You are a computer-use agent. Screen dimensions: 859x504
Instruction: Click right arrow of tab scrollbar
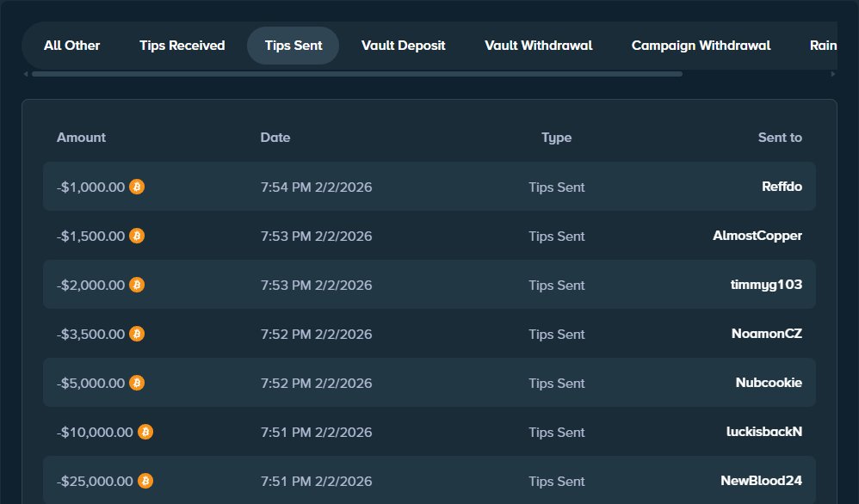(833, 74)
